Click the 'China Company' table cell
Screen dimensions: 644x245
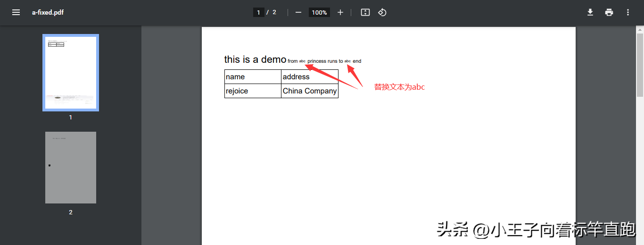point(310,91)
